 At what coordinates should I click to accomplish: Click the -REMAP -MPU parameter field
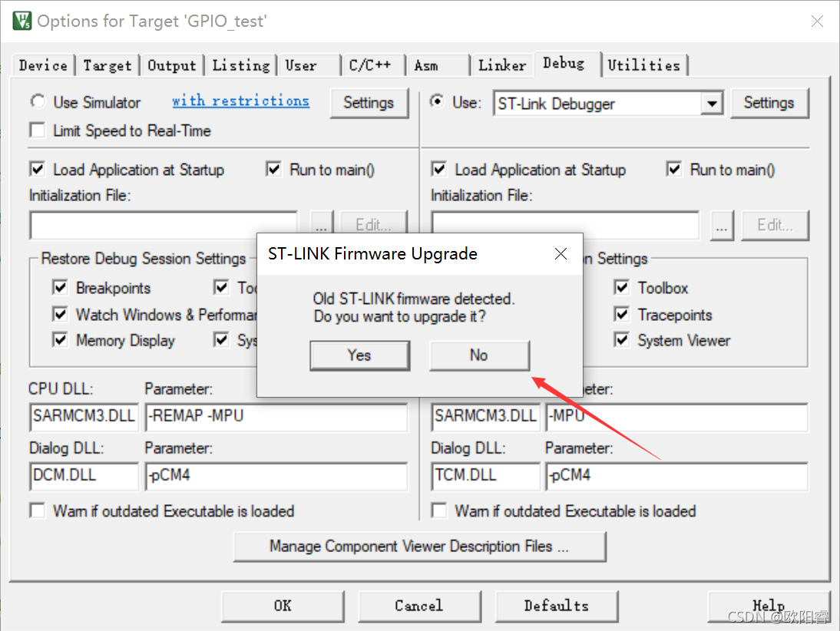click(x=276, y=417)
